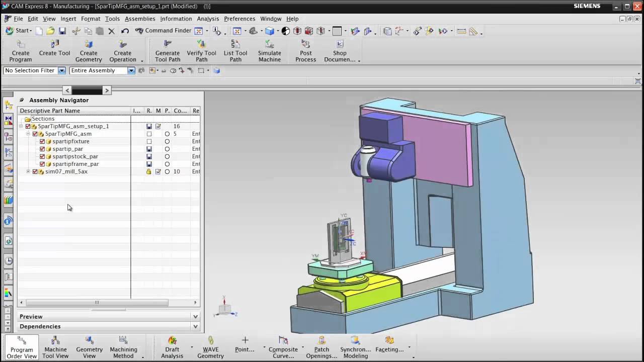Screen dimensions: 644x362
Task: Toggle sim07_mill_5ax checkbox
Action: [35, 171]
